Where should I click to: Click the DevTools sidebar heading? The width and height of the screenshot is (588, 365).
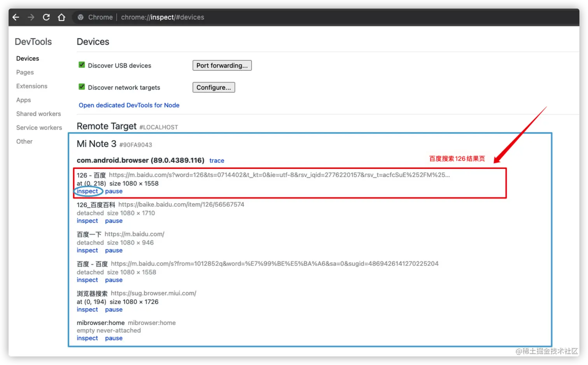point(33,42)
